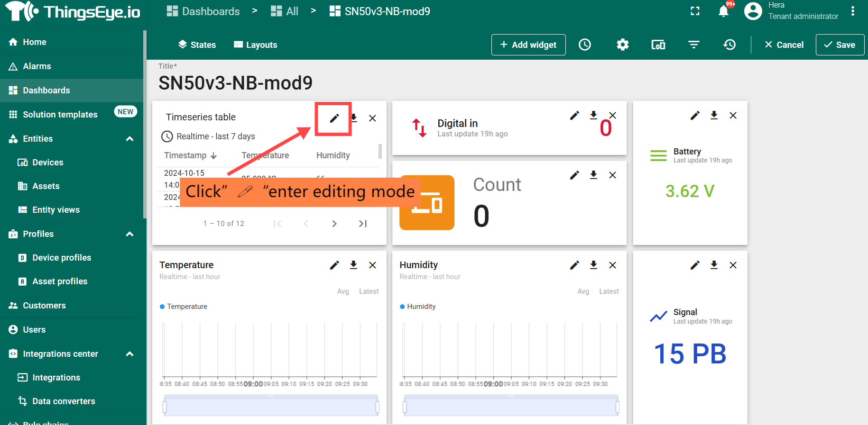Toggle fullscreen mode icon
The height and width of the screenshot is (425, 868).
695,11
